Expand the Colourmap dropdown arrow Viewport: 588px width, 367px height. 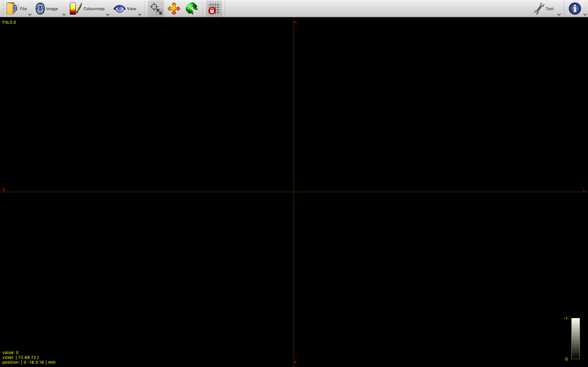tap(108, 15)
